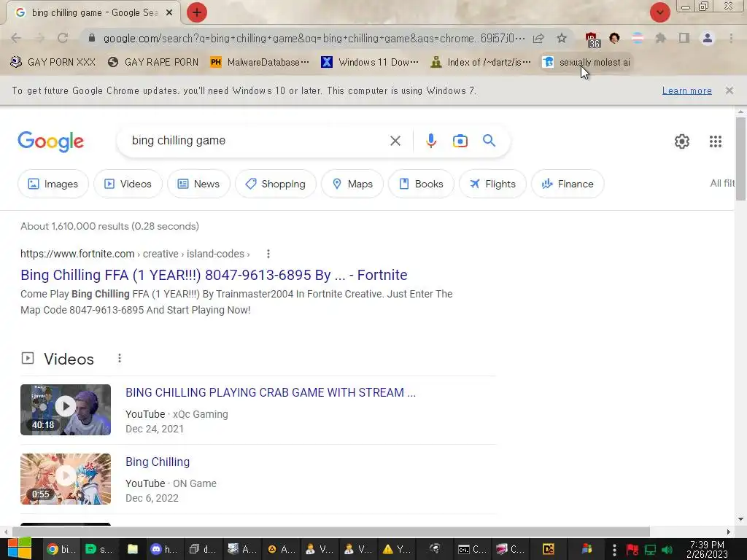747x560 pixels.
Task: Play the 0:55 Bing Chilling video thumbnail
Action: [66, 478]
